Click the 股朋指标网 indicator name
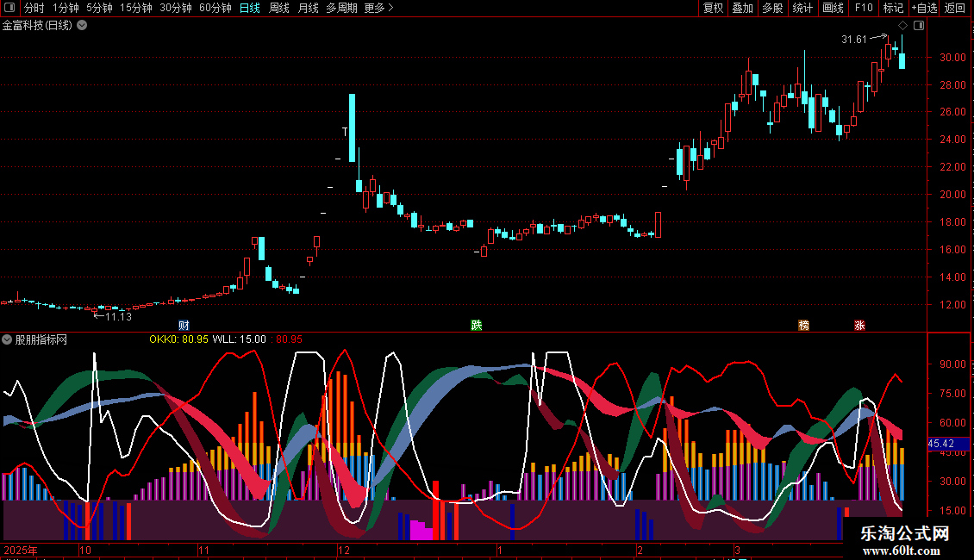The image size is (974, 560). click(41, 339)
